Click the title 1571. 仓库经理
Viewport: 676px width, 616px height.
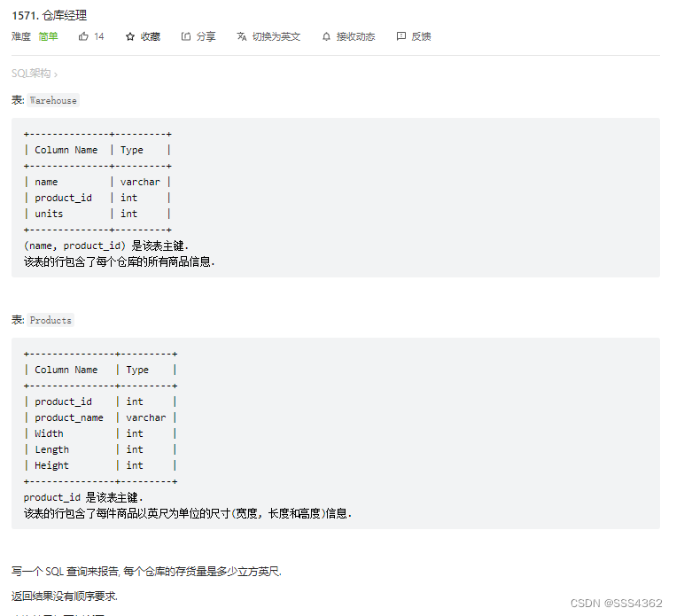point(49,16)
